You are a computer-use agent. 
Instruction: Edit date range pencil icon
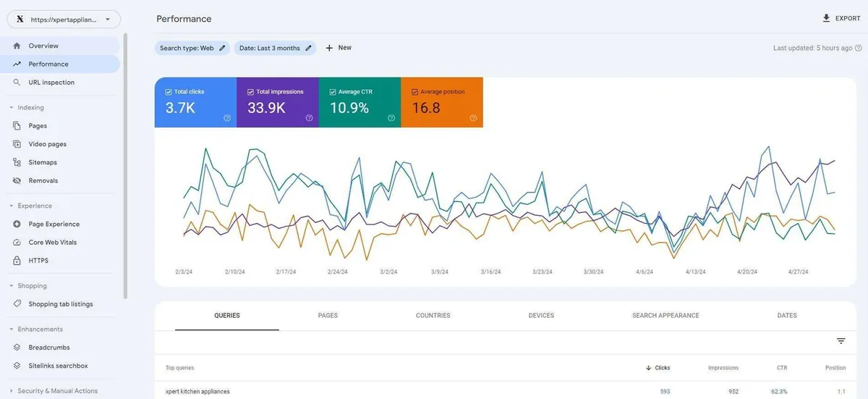[x=308, y=48]
